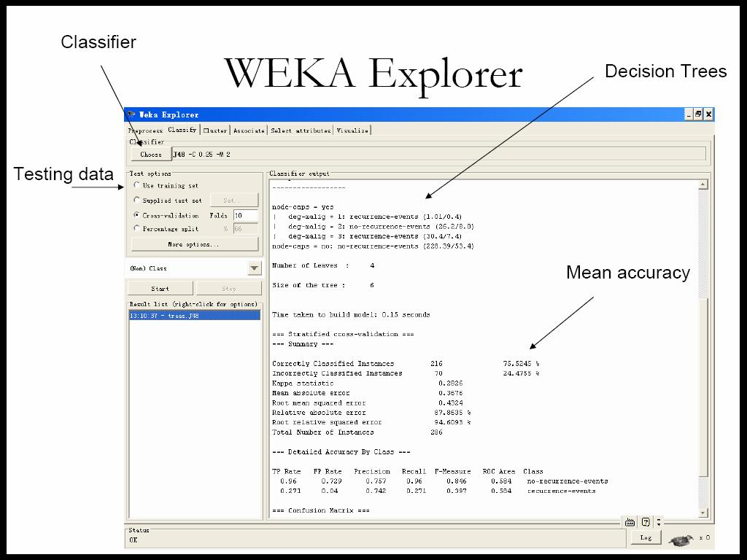
Task: Click the 'no-recurrence-events' class row label
Action: pos(568,481)
